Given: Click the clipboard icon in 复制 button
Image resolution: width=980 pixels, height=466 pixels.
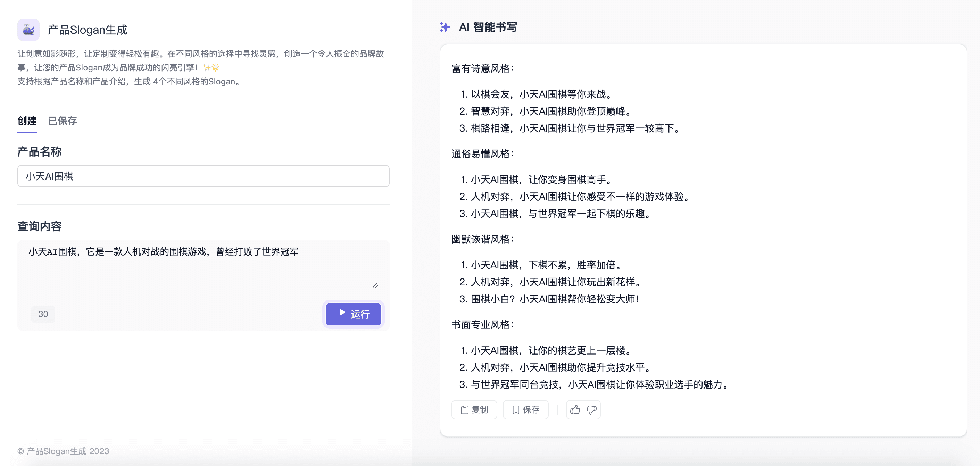Looking at the screenshot, I should click(464, 409).
